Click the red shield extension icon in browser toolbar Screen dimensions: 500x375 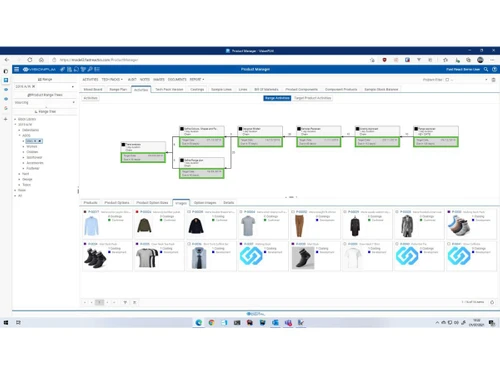384,60
